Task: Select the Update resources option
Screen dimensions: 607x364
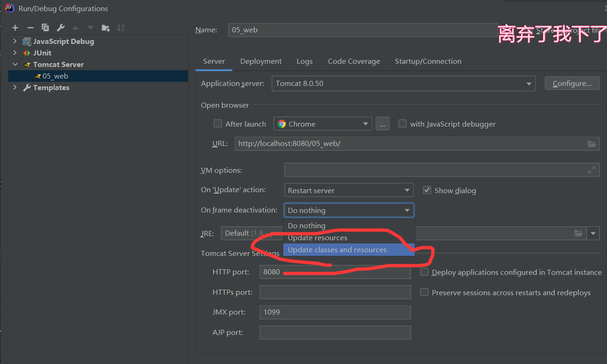Action: tap(349, 238)
